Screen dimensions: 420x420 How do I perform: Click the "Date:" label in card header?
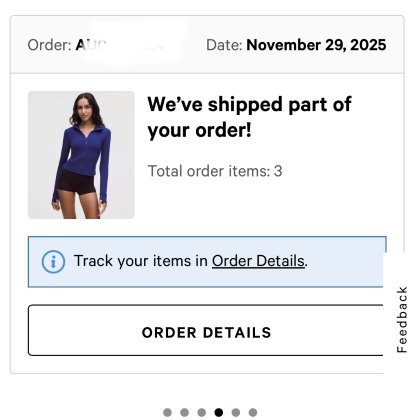click(x=224, y=45)
